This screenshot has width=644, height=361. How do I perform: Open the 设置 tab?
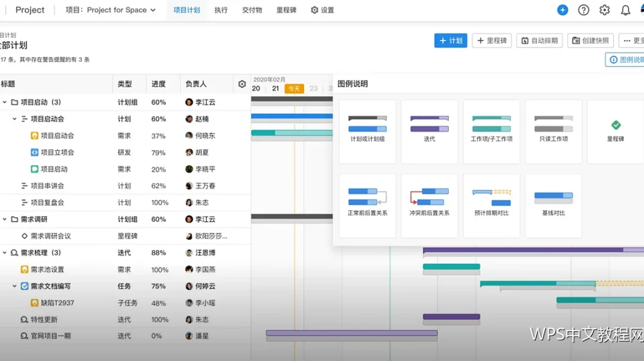[323, 10]
